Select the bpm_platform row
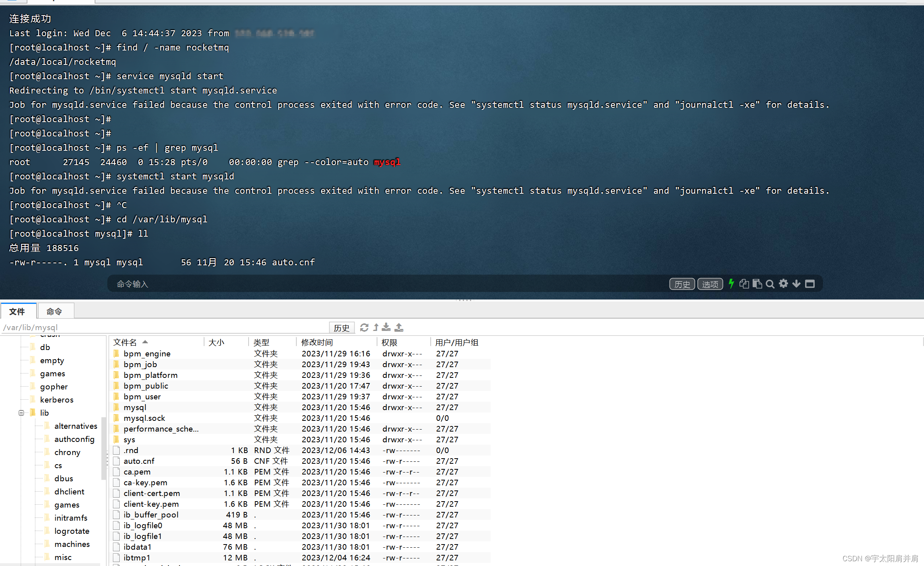The width and height of the screenshot is (924, 566). pos(300,375)
